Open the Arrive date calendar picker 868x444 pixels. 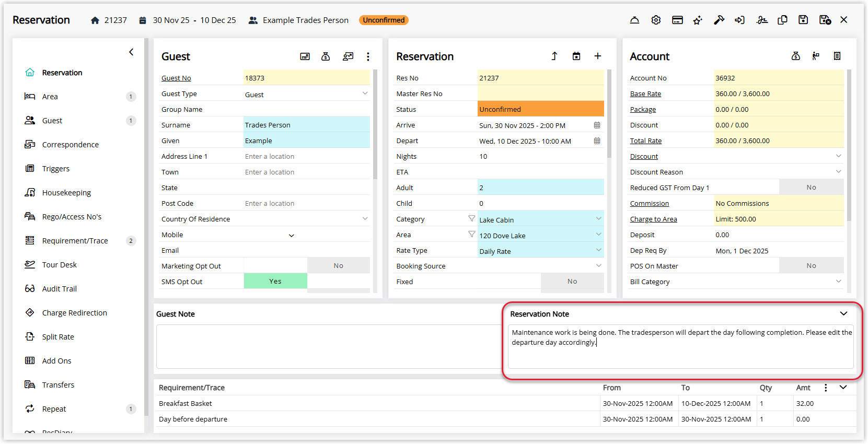pos(597,125)
